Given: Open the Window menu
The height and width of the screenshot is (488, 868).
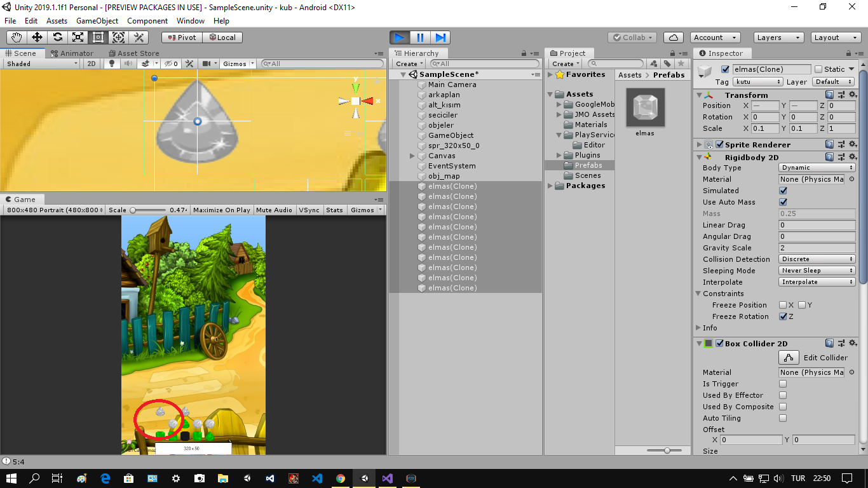Looking at the screenshot, I should coord(191,21).
